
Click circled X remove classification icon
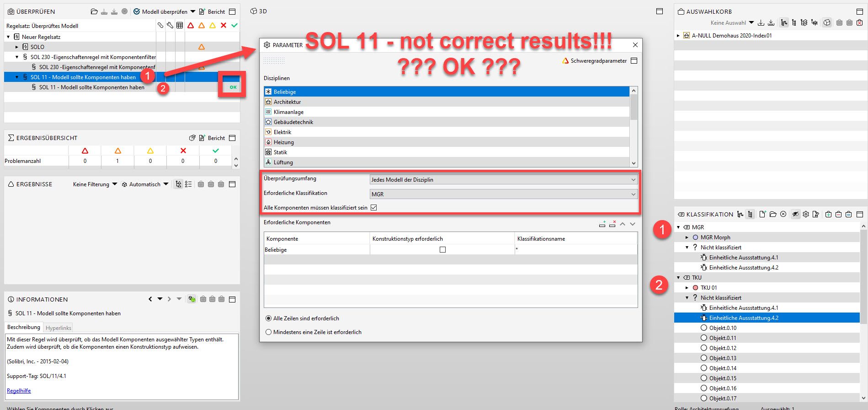783,214
